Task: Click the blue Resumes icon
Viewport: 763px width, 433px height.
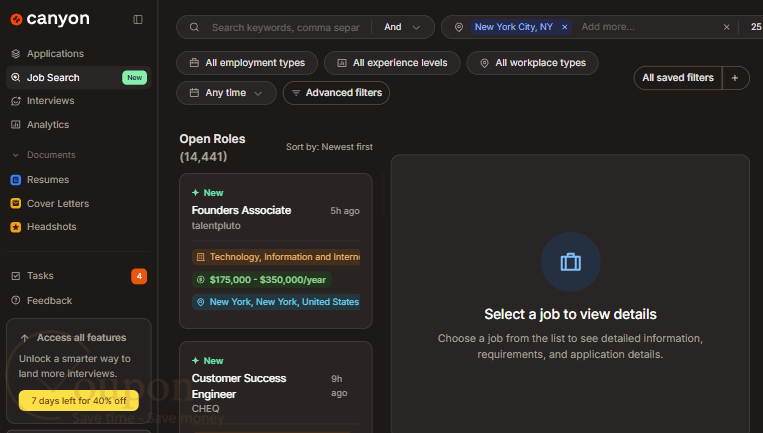Action: [x=16, y=180]
